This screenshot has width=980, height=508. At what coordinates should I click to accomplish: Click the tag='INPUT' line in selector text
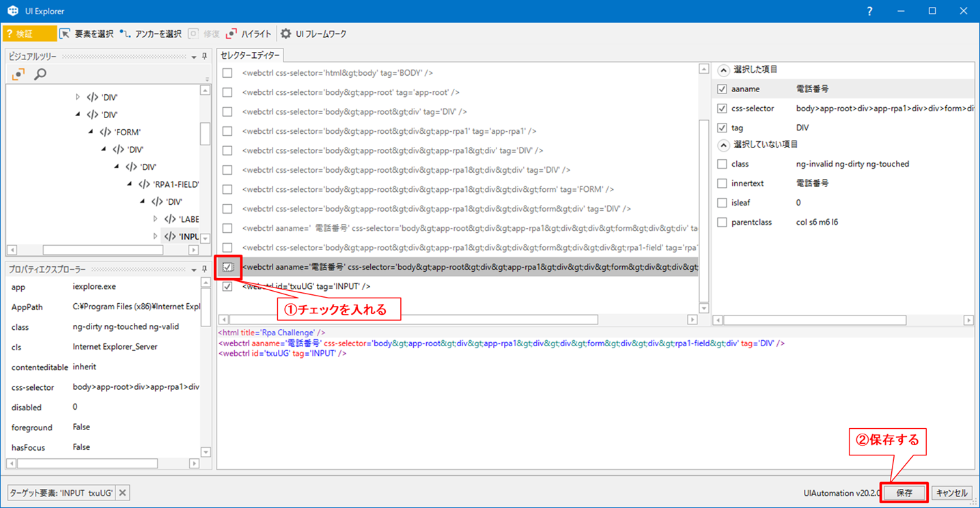click(282, 354)
